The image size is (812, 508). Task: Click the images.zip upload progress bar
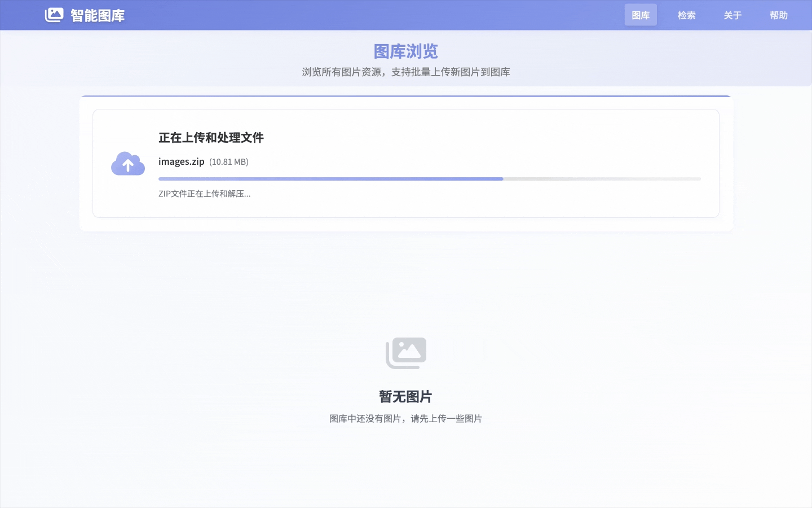click(430, 179)
